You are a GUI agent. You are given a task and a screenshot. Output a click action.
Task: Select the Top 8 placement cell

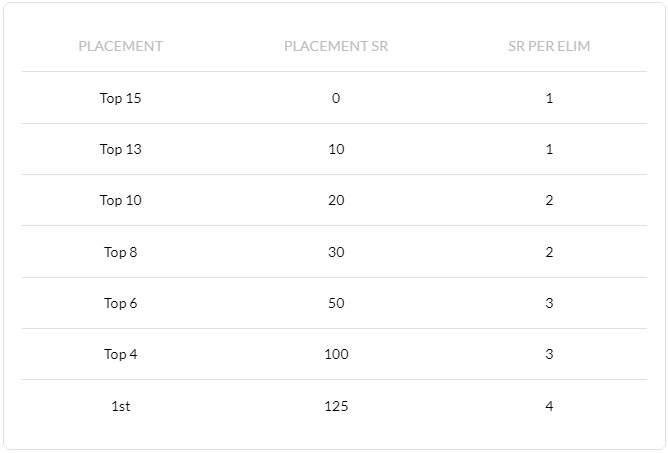(121, 252)
